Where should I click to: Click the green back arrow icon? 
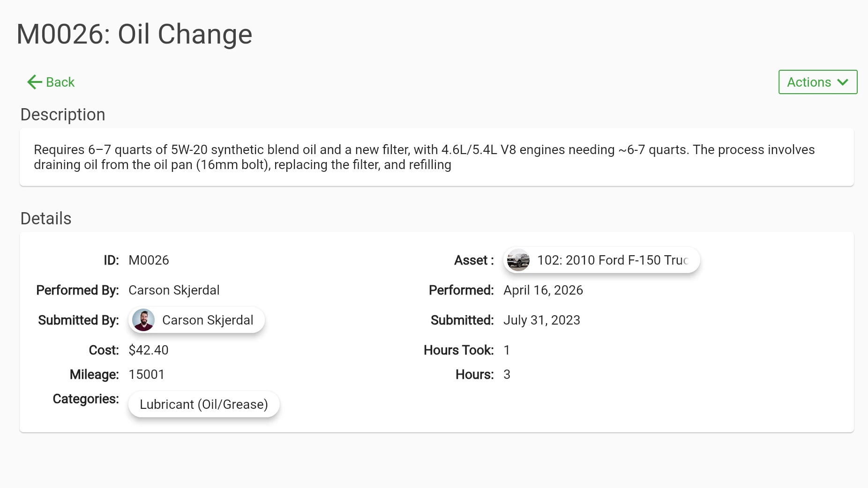(34, 82)
